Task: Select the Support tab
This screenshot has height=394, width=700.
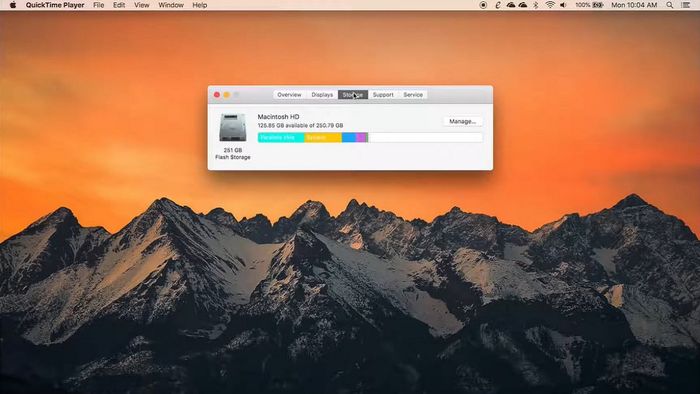Action: 383,95
